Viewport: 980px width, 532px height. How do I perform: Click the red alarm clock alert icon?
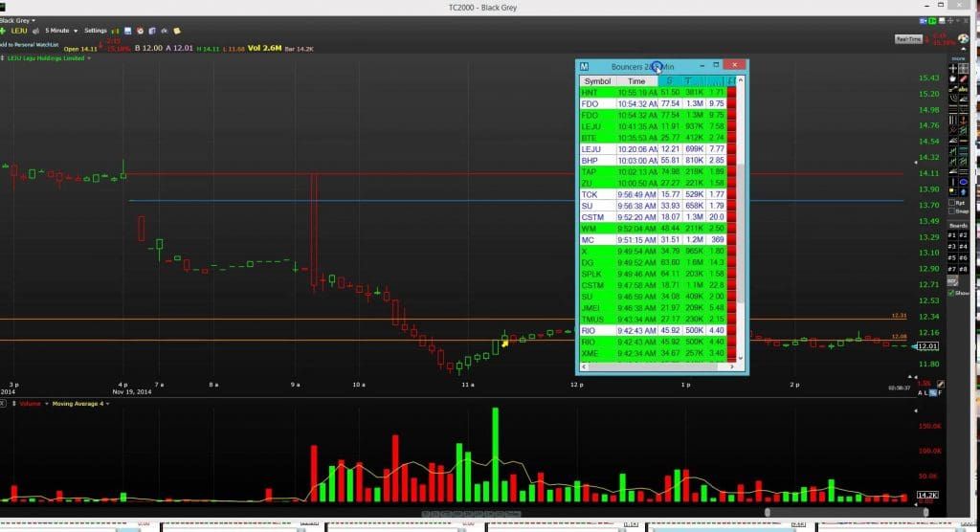[x=140, y=31]
